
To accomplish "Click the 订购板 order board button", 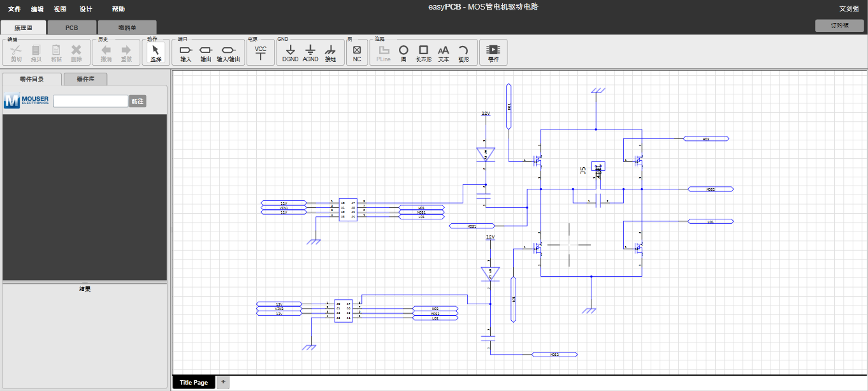I will [840, 26].
